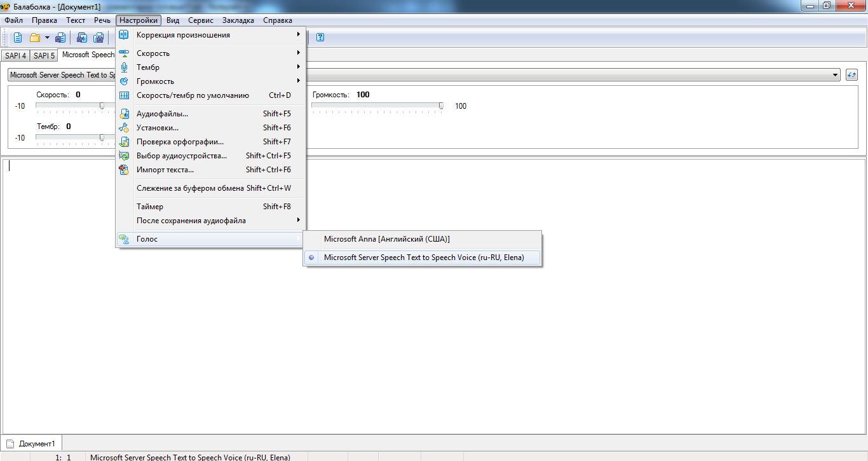This screenshot has height=461, width=868.
Task: Open the Файл menu
Action: [13, 20]
